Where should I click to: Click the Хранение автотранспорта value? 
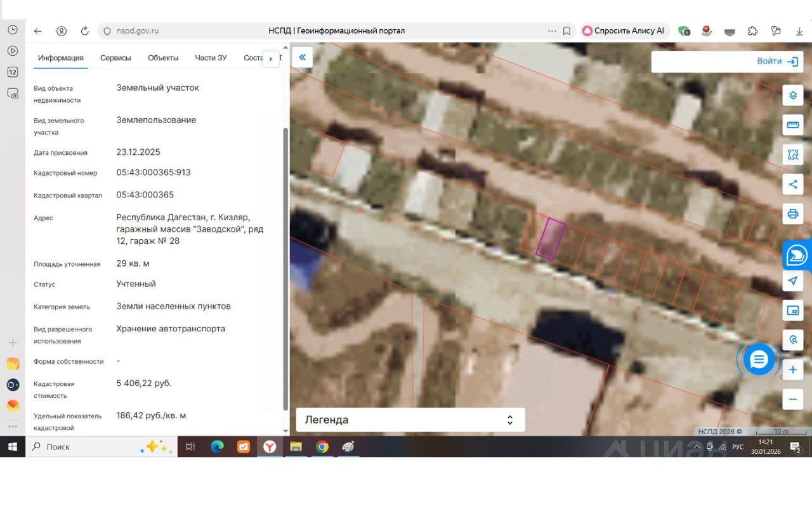point(171,329)
